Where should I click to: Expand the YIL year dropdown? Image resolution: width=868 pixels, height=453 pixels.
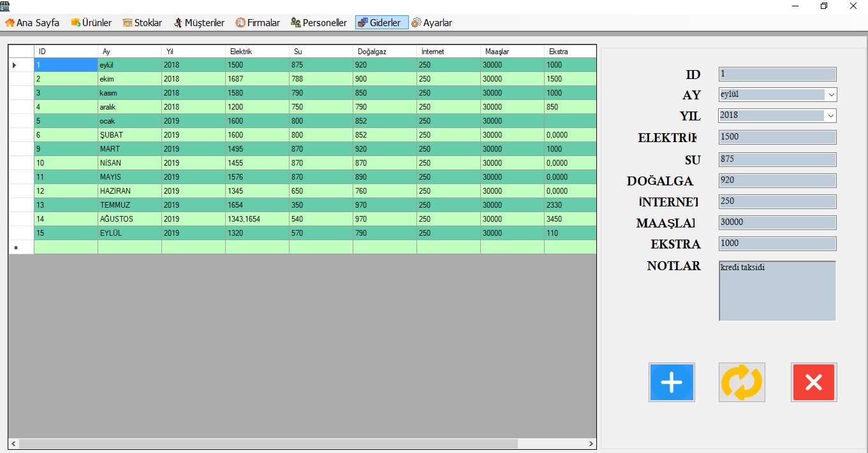coord(831,116)
